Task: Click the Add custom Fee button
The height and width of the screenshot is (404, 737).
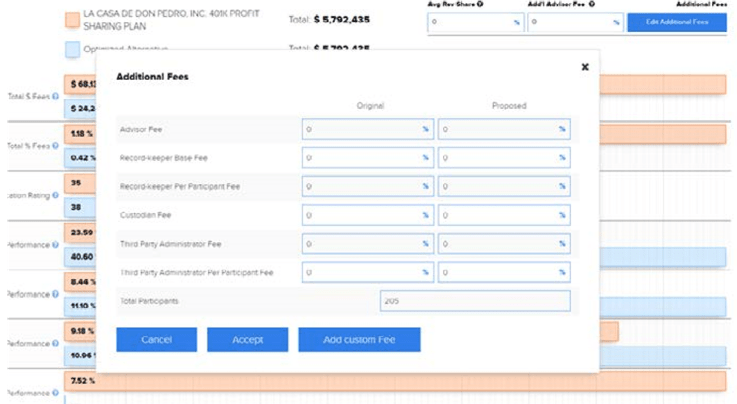Action: 359,340
